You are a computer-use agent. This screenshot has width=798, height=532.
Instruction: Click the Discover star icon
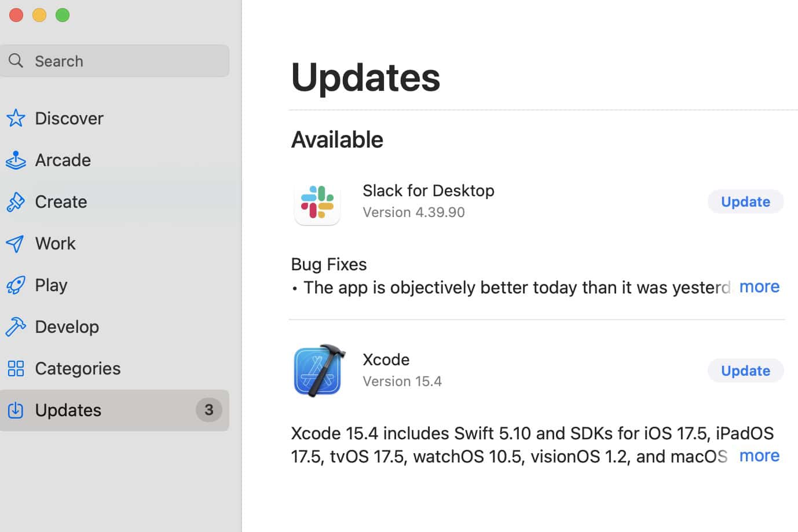pos(16,118)
